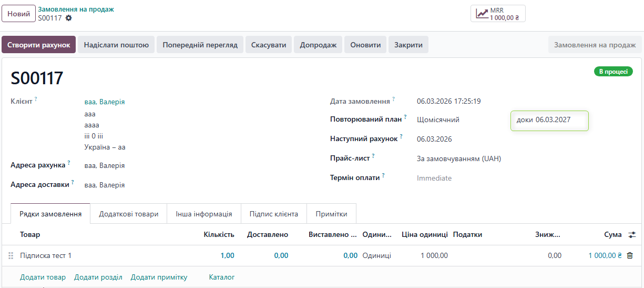This screenshot has height=288, width=644.
Task: Click Надіслати поштою button
Action: point(116,45)
